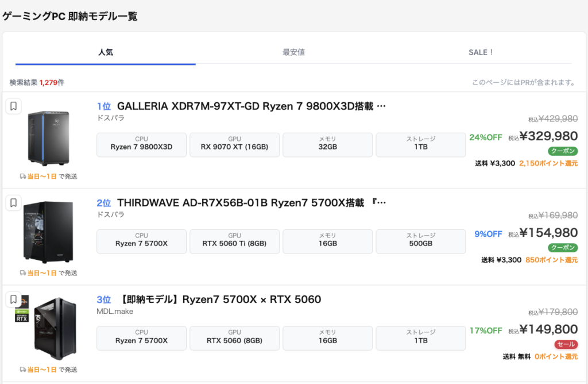The width and height of the screenshot is (588, 384).
Task: Select the 人気 tab
Action: point(106,52)
